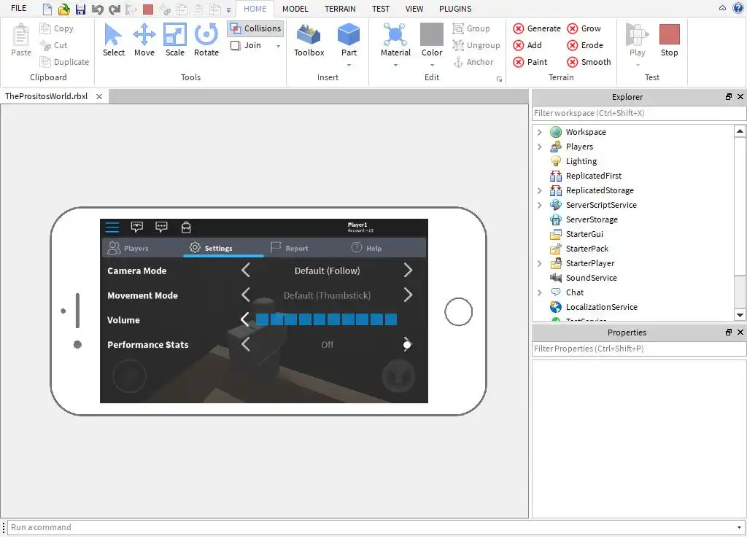Choose the Select tool
Screen dimensions: 747x560
tap(113, 40)
